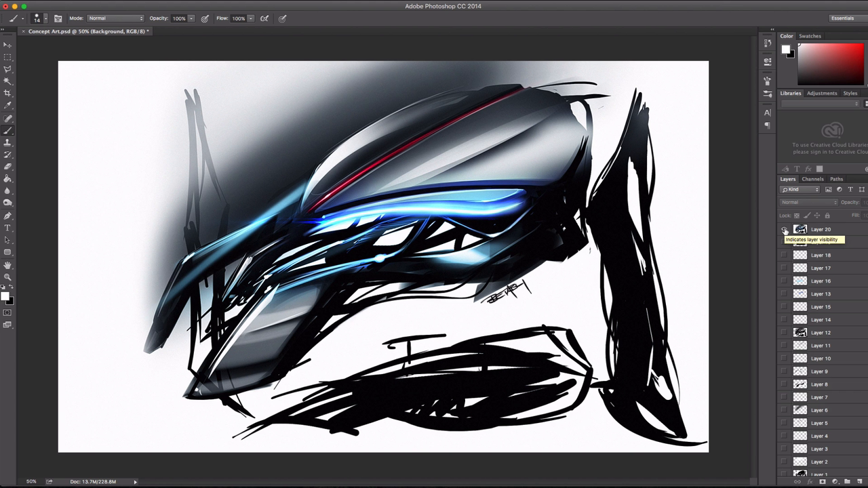
Task: Lock transparent pixels in Layers panel
Action: (x=797, y=216)
